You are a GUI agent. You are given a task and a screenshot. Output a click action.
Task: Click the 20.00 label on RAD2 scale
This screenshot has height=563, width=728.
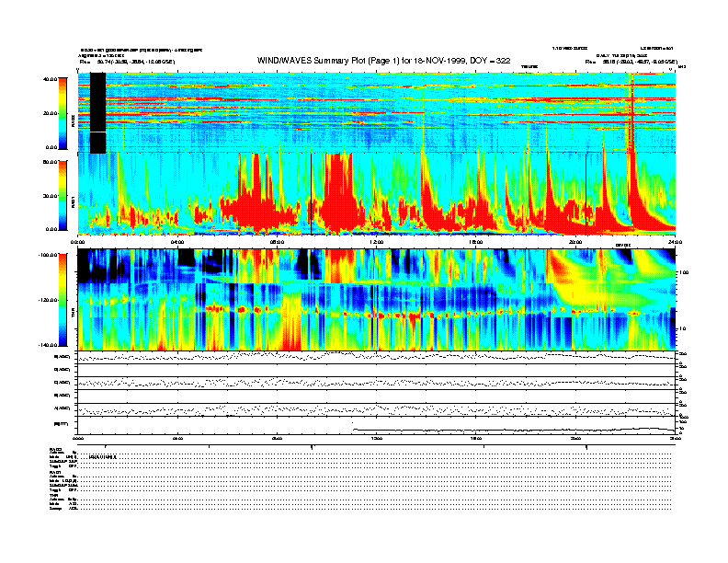50,113
